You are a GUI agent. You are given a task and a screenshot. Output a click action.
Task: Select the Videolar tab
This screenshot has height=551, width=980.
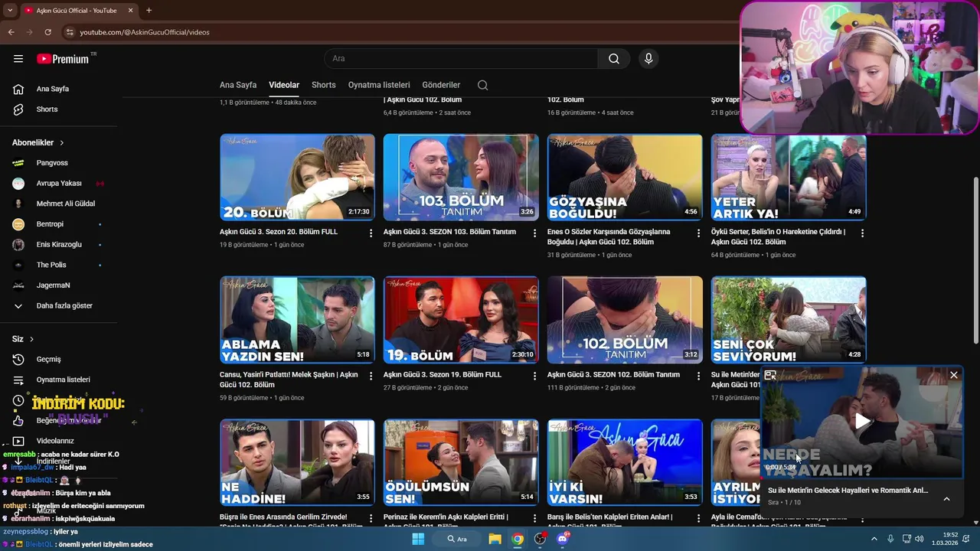coord(284,85)
